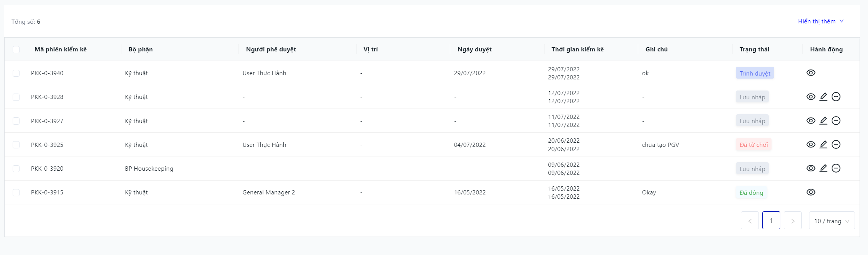
Task: Click the "Trạng thái" column header
Action: [754, 49]
